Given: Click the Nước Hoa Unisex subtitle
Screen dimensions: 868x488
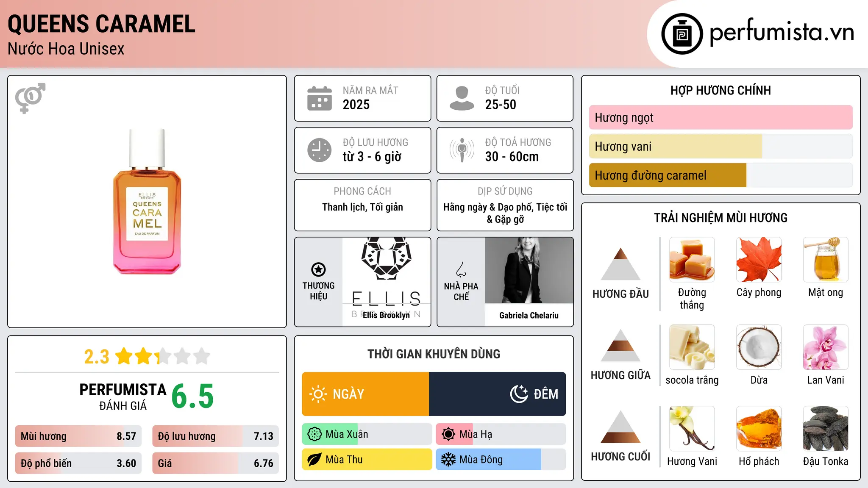Looking at the screenshot, I should coord(66,49).
